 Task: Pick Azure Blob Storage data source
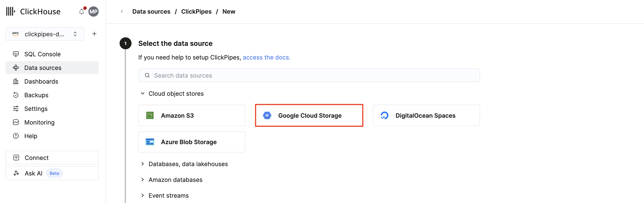click(x=192, y=142)
